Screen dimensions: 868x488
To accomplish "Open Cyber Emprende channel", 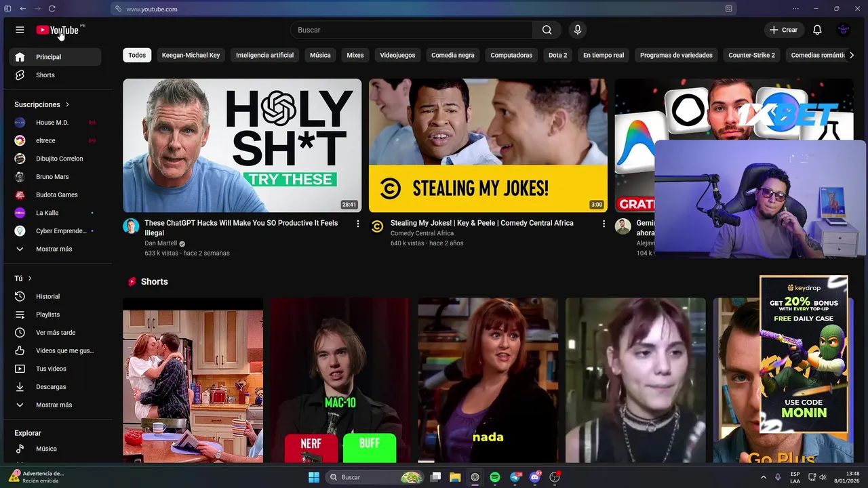I will click(56, 231).
